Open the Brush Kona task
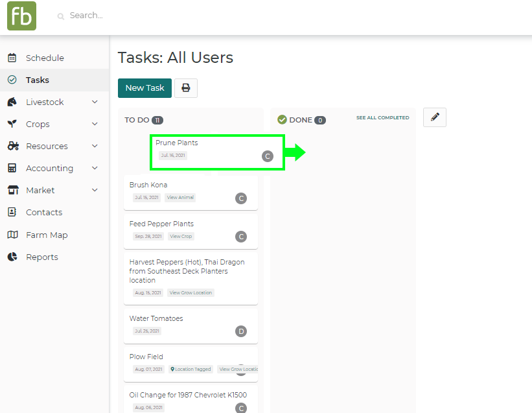Screen dimensions: 532x413 coord(191,193)
